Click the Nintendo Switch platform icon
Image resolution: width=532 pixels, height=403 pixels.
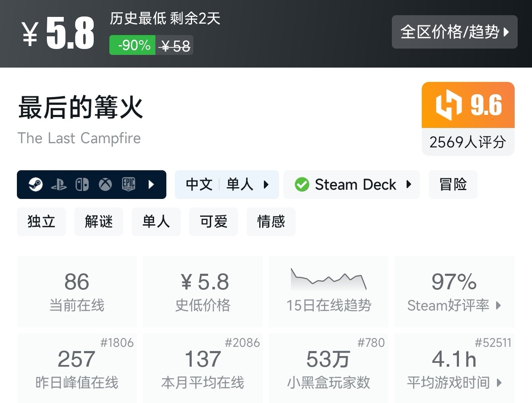(82, 185)
